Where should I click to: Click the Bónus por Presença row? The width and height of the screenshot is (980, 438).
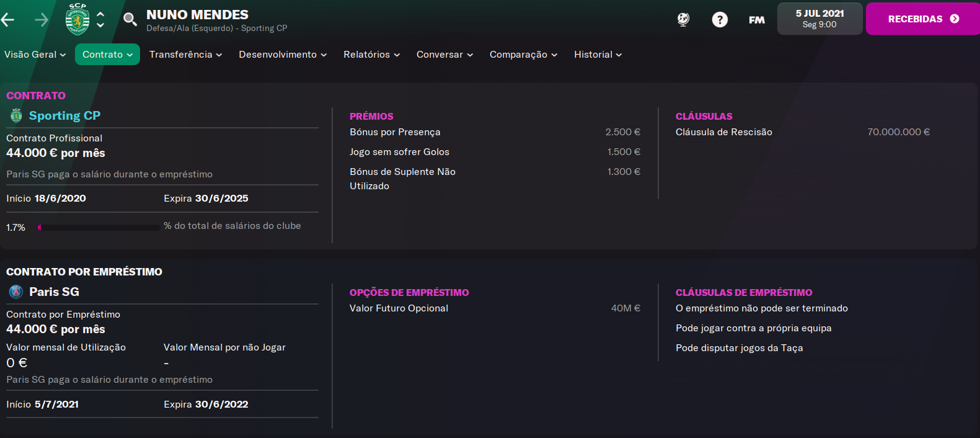495,132
